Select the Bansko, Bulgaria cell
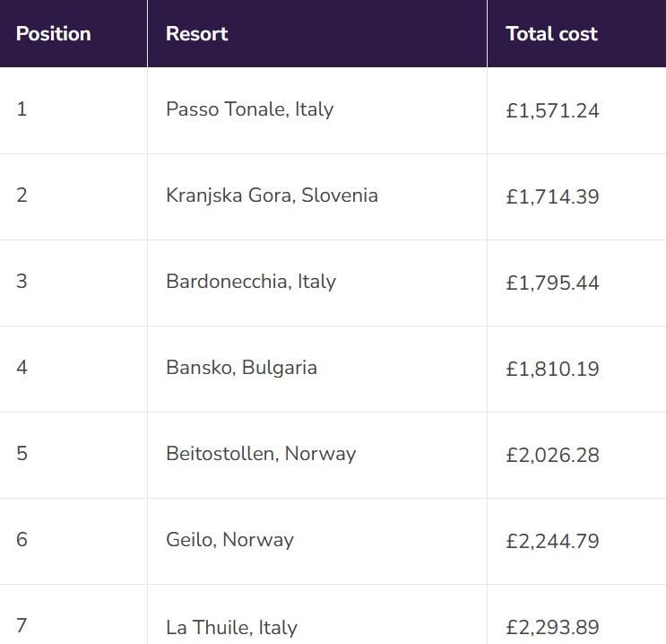The height and width of the screenshot is (644, 666). (316, 369)
